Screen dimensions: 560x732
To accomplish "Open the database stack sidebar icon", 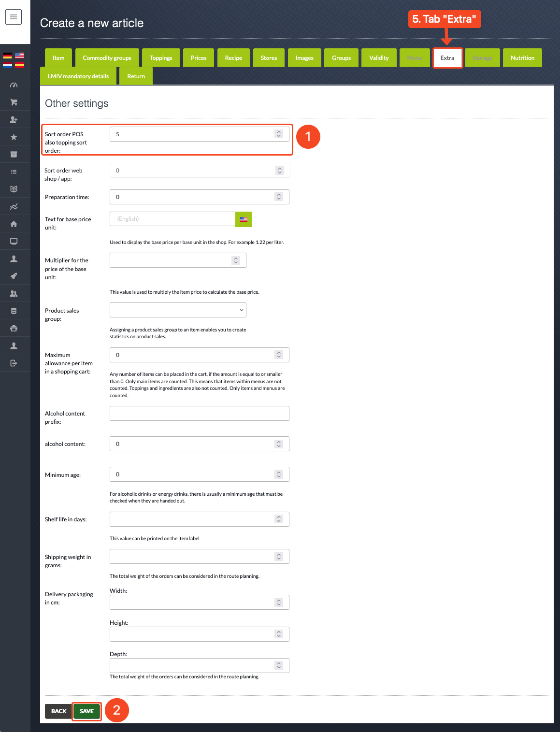I will [x=14, y=311].
